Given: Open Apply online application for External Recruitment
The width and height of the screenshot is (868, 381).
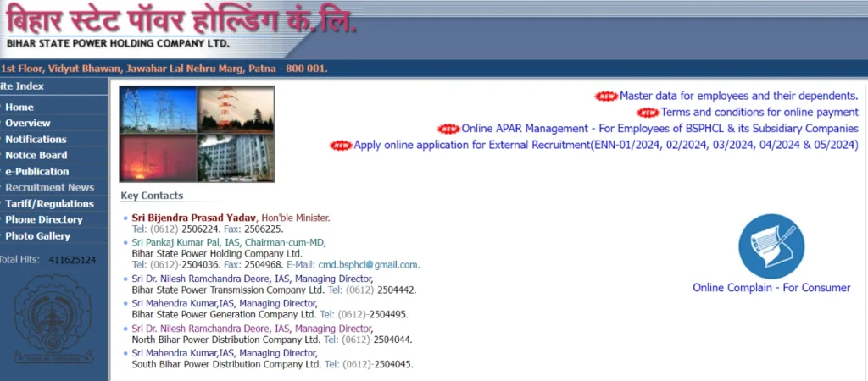Looking at the screenshot, I should [606, 146].
